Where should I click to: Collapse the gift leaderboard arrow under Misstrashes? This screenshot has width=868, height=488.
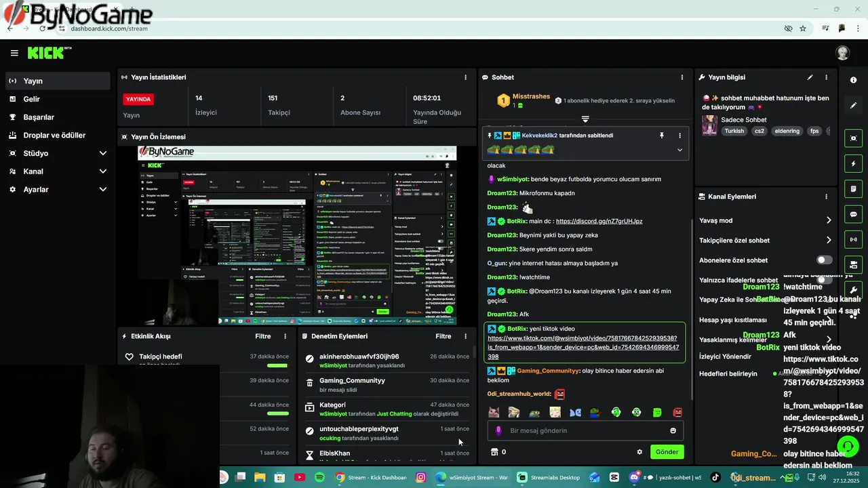point(585,119)
